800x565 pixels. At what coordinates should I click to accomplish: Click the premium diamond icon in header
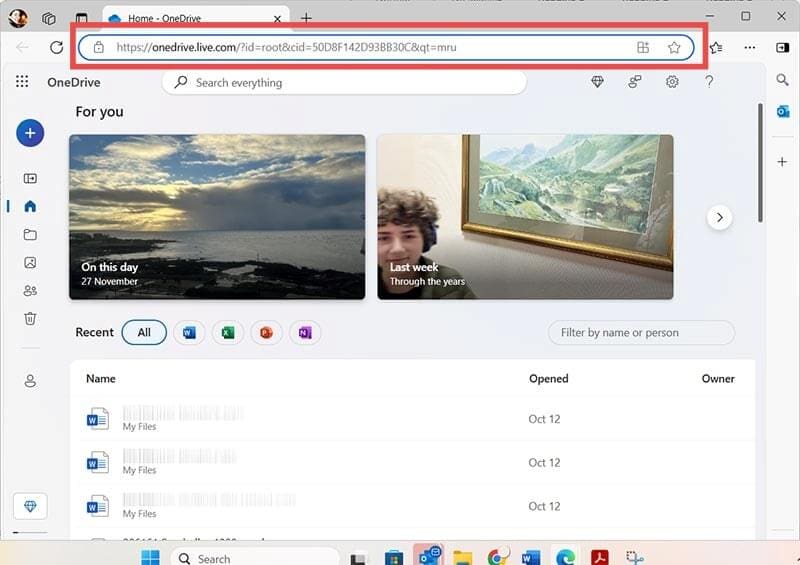click(597, 82)
